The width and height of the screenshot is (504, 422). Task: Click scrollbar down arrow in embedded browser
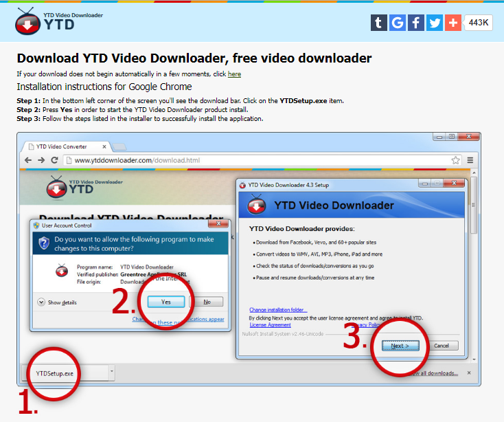tap(474, 359)
